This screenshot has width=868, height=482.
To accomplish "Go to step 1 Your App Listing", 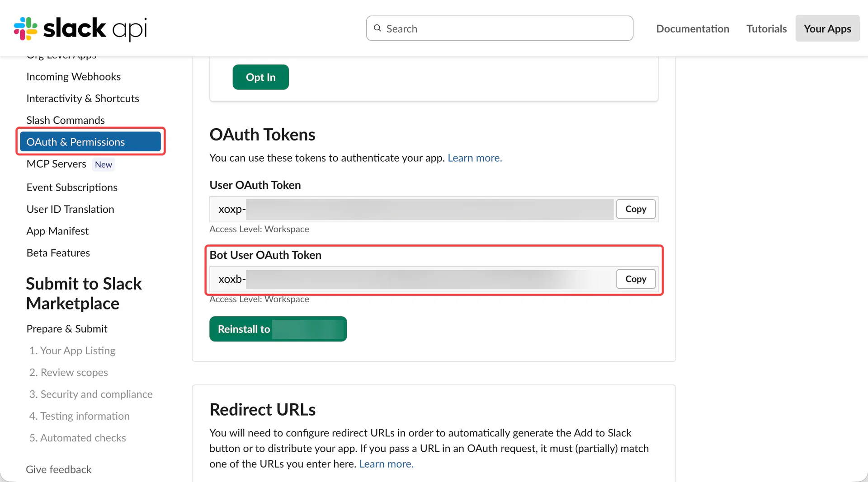I will (72, 351).
